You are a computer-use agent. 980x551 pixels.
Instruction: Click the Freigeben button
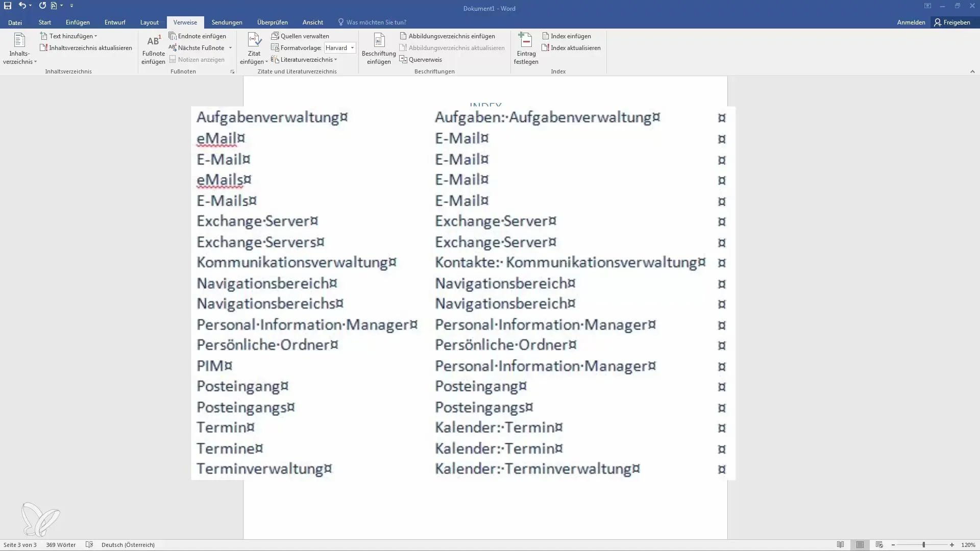952,22
